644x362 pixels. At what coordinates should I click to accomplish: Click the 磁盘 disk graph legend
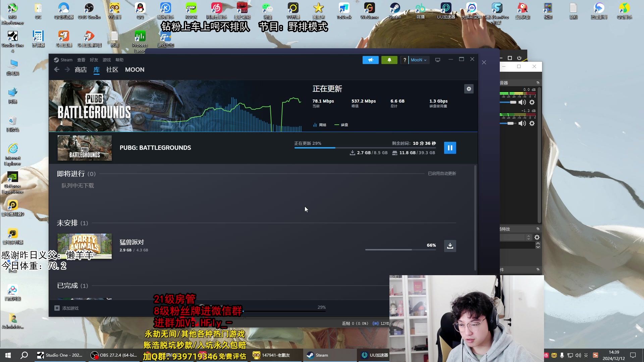(341, 125)
